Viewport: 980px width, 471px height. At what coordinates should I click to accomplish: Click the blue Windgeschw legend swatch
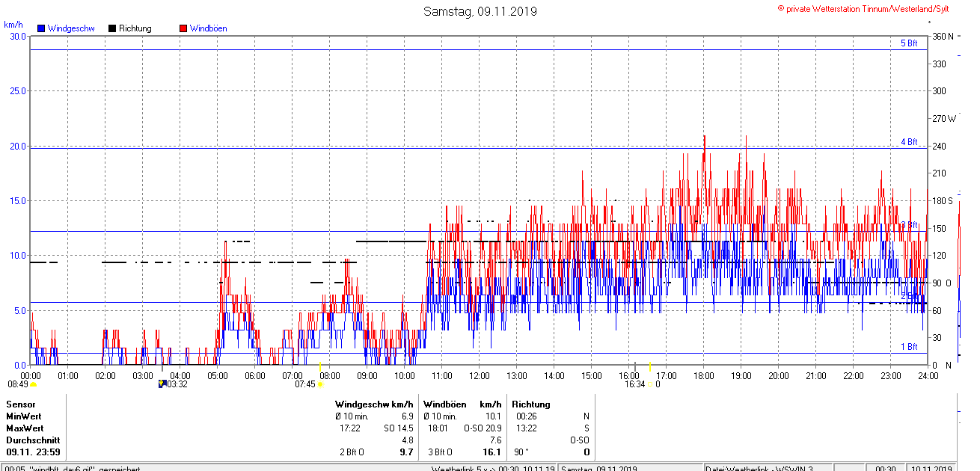coord(41,28)
